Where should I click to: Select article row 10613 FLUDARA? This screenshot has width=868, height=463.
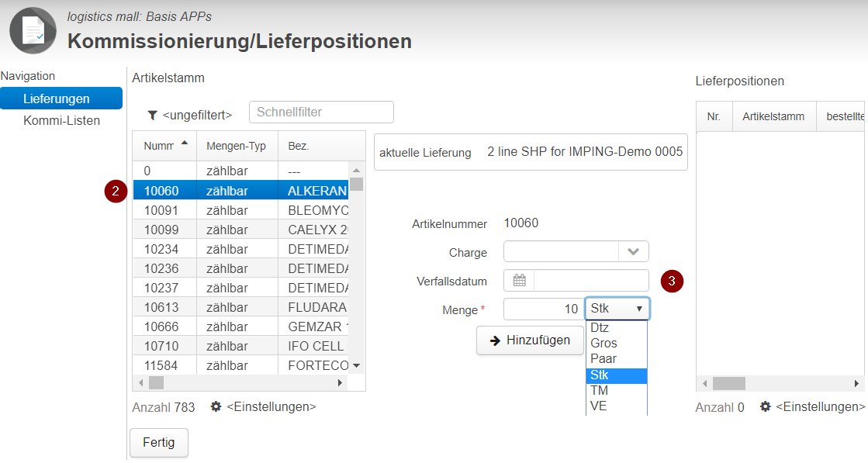(240, 307)
